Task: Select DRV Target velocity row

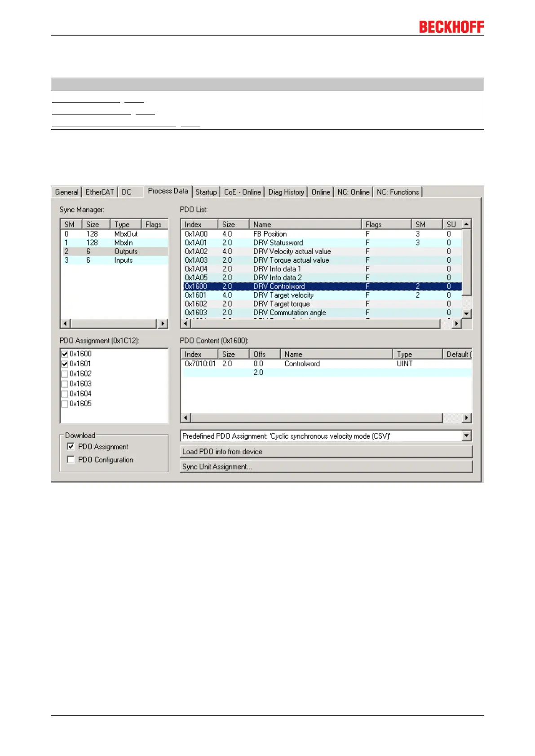Action: [x=322, y=295]
